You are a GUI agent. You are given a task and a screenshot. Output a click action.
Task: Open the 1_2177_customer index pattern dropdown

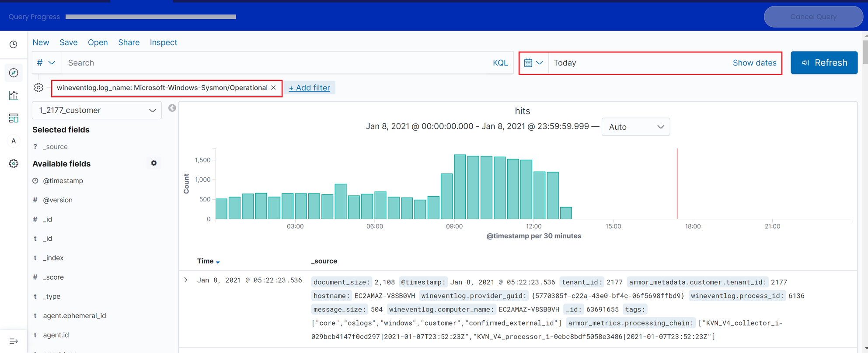click(97, 111)
